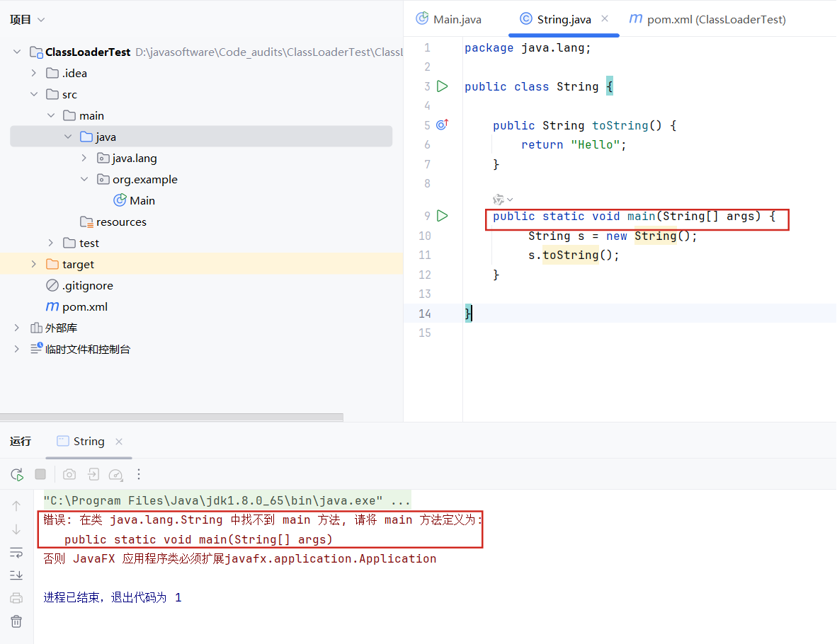Click the up arrow in console gutter
Image resolution: width=837 pixels, height=644 pixels.
click(16, 506)
